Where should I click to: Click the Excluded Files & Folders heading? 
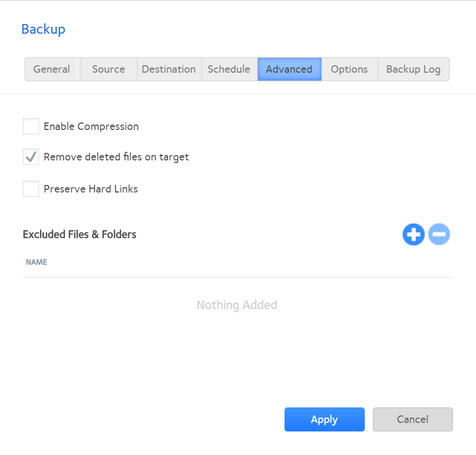80,235
